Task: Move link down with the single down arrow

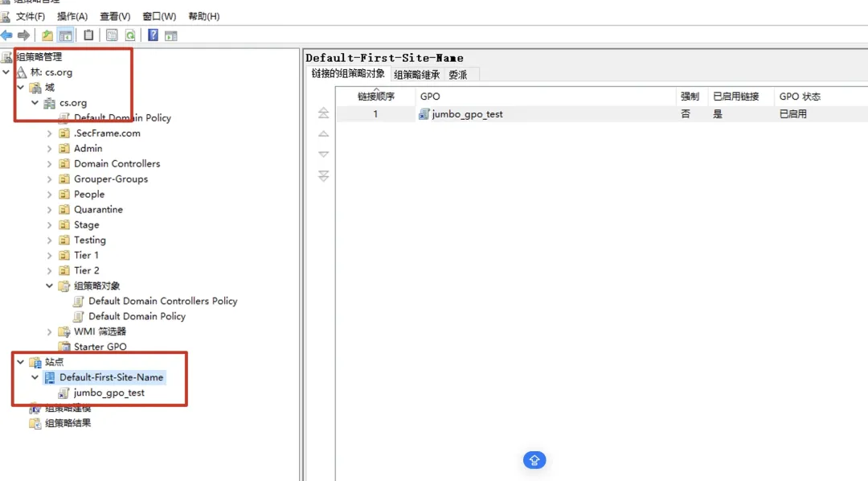Action: coord(323,154)
